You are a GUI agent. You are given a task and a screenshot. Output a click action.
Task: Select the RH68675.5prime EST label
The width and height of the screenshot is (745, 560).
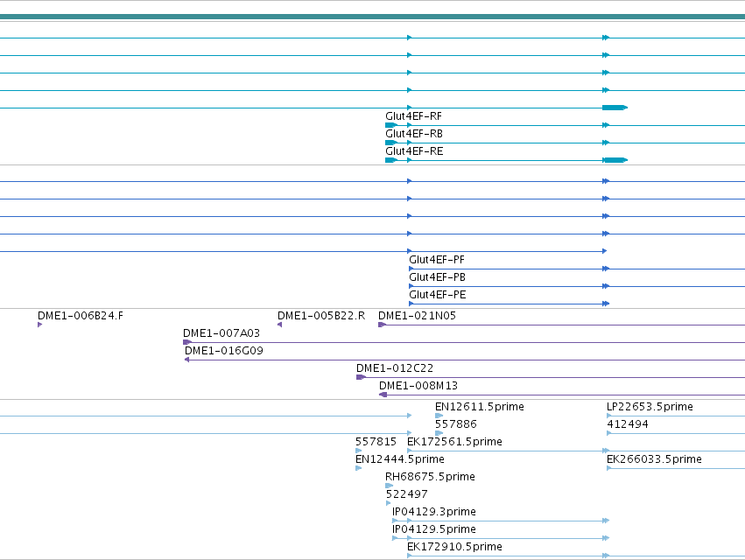click(430, 478)
